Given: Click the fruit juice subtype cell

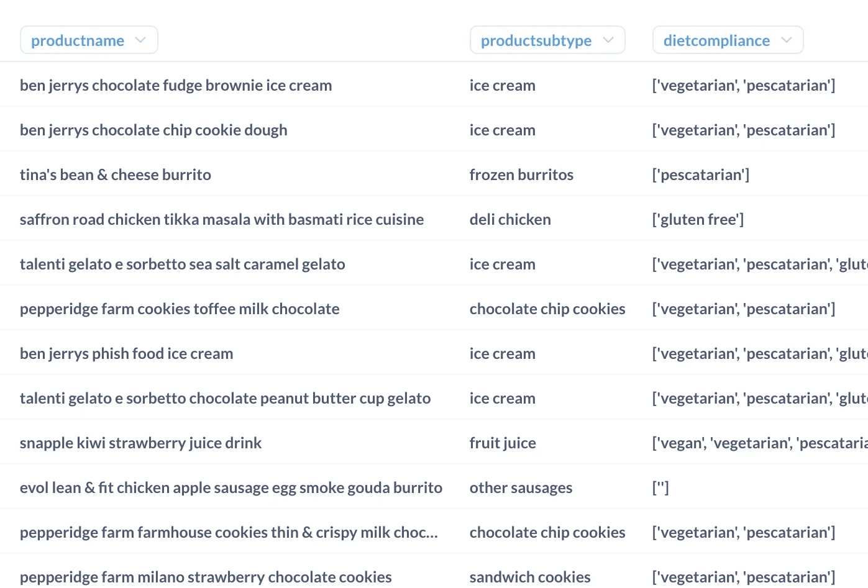Looking at the screenshot, I should 503,443.
